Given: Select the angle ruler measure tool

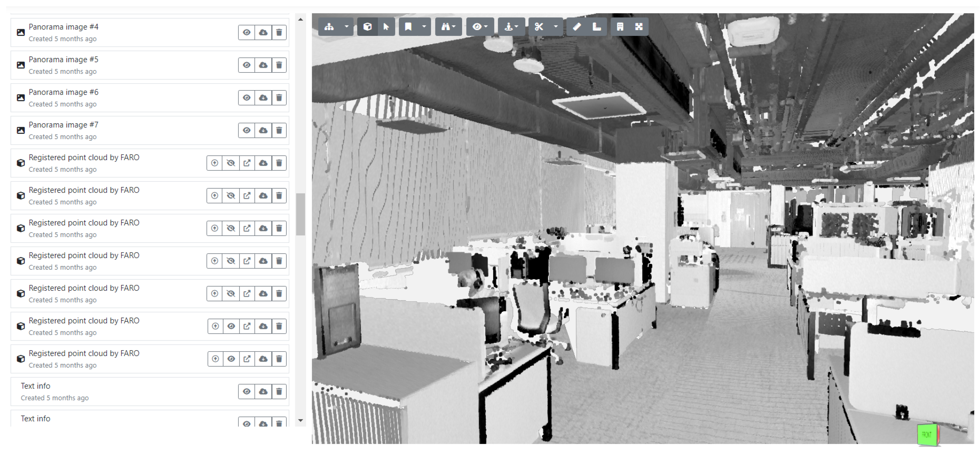Looking at the screenshot, I should 597,27.
